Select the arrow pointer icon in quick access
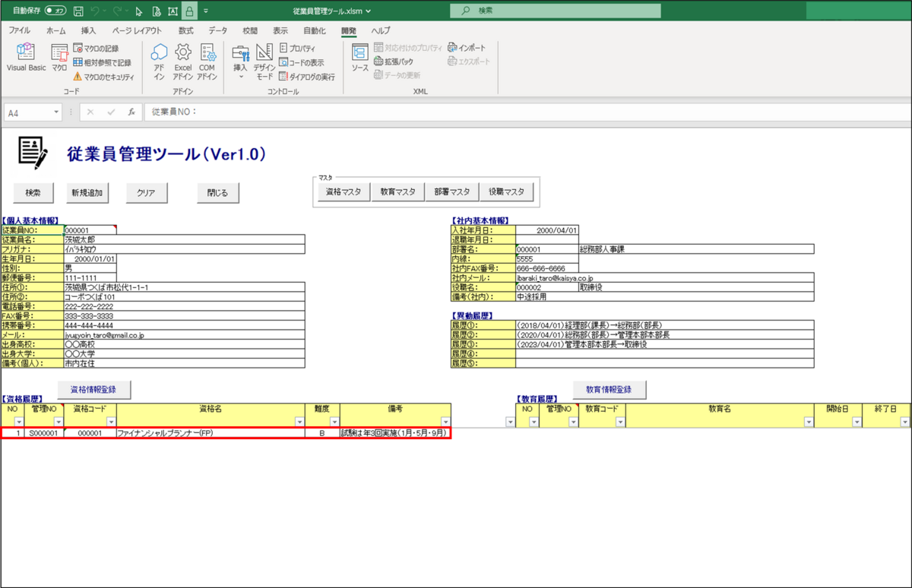 click(138, 11)
